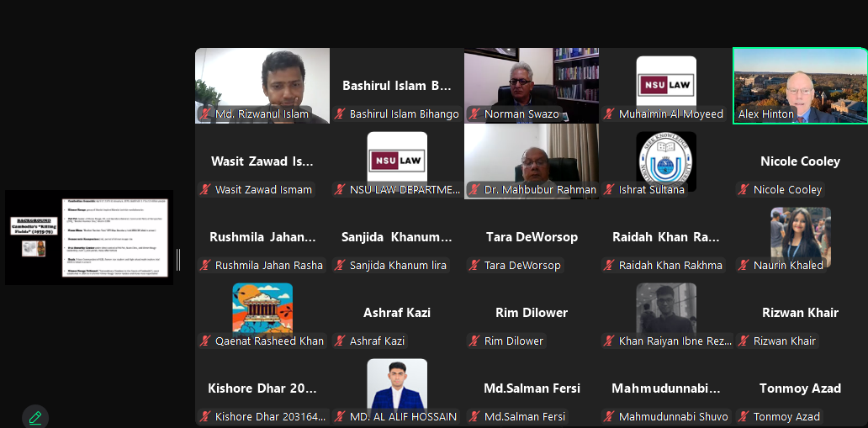Click the panel divider handle beside gallery
868x428 pixels.
[178, 260]
